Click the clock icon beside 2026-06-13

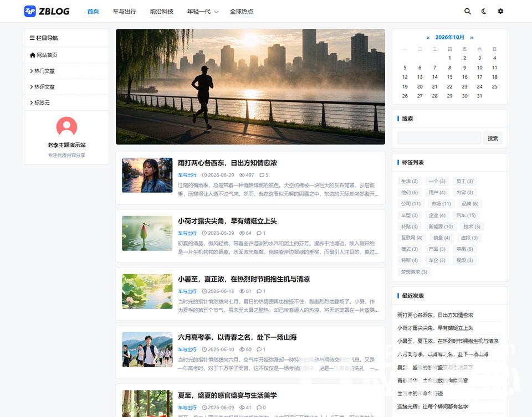(204, 291)
